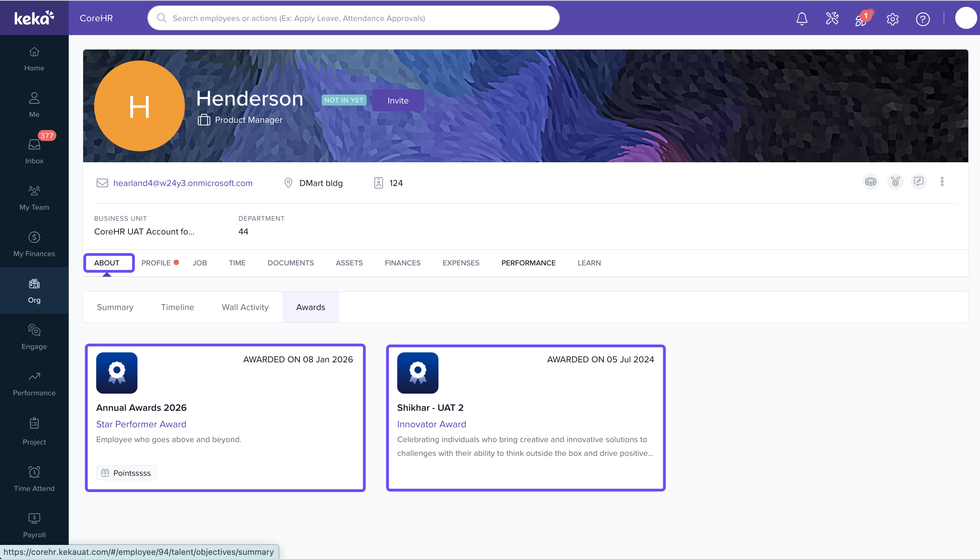Click the user avatar in top bar
This screenshot has width=980, height=559.
pyautogui.click(x=966, y=18)
